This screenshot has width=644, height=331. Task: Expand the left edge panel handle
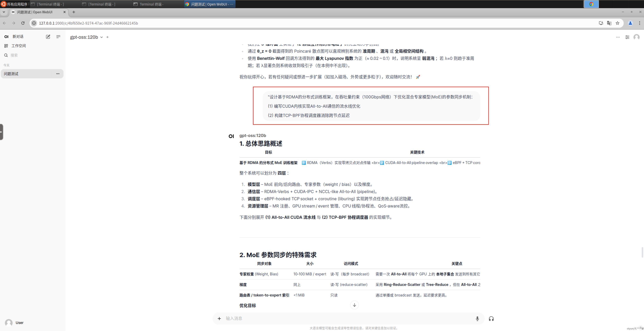[x=2, y=132]
